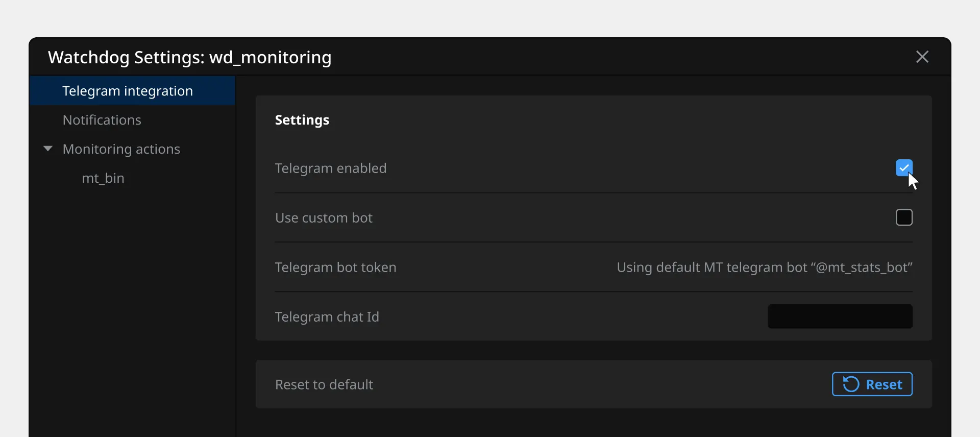Switch to the Notifications section
The height and width of the screenshot is (437, 980).
(x=102, y=120)
